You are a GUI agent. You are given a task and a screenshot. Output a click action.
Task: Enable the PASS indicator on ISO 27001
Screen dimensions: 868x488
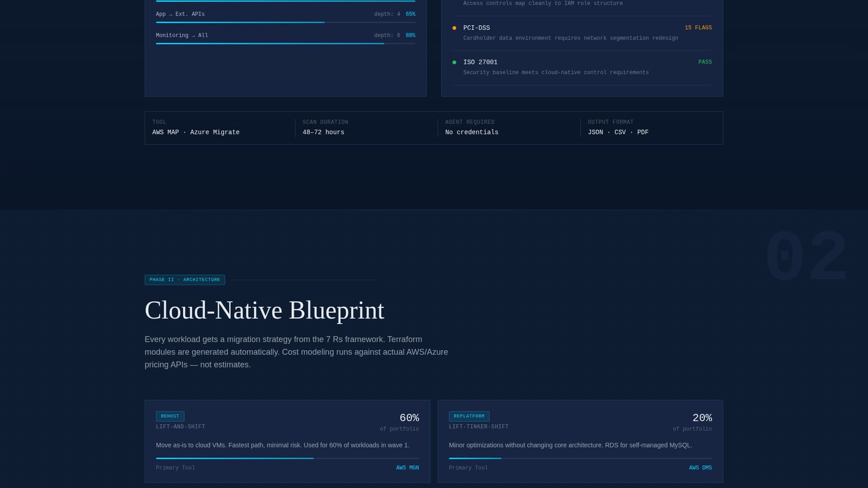point(705,62)
